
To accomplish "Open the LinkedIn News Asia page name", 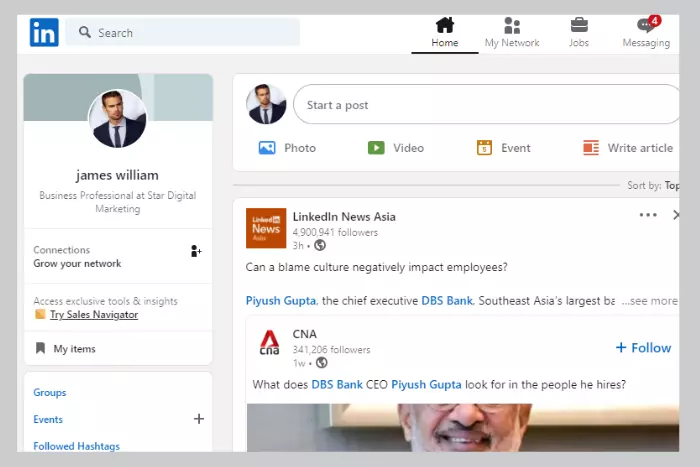I will (344, 217).
